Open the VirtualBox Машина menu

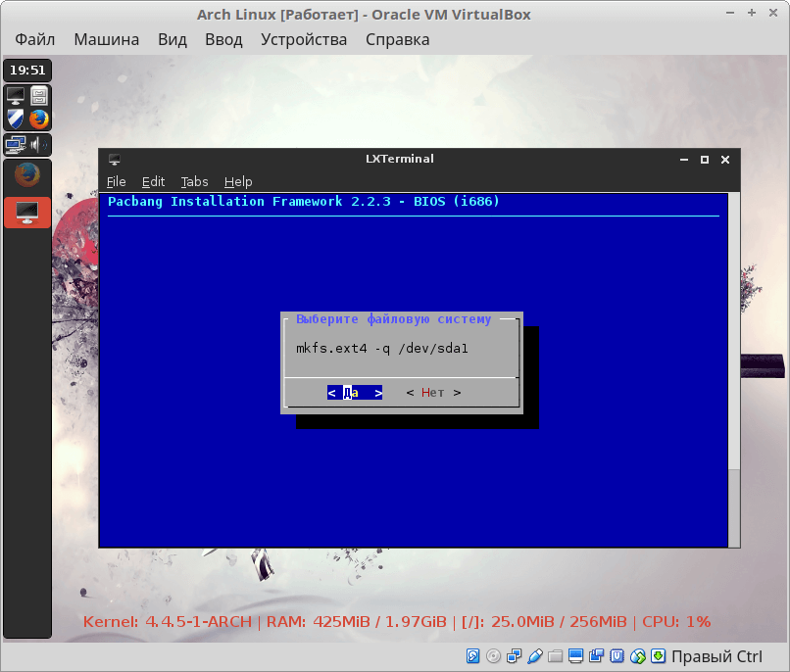click(106, 40)
